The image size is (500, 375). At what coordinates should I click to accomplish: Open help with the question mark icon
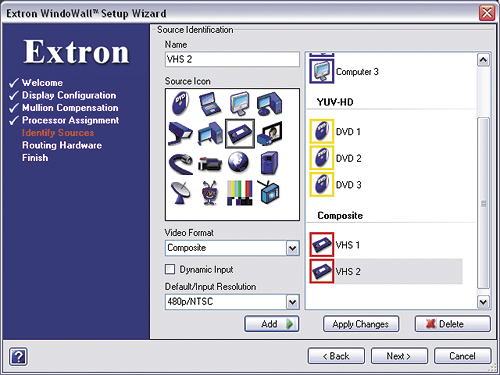(x=18, y=357)
